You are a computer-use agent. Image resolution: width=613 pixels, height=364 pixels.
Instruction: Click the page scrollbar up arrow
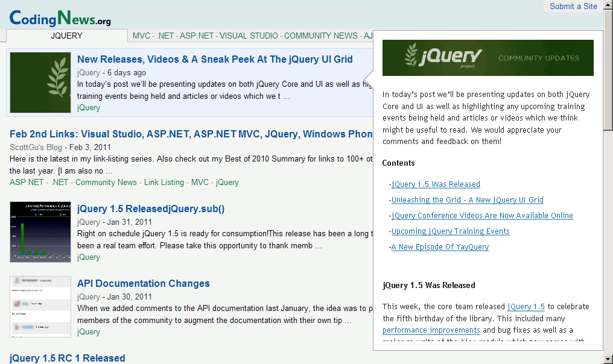pyautogui.click(x=608, y=5)
